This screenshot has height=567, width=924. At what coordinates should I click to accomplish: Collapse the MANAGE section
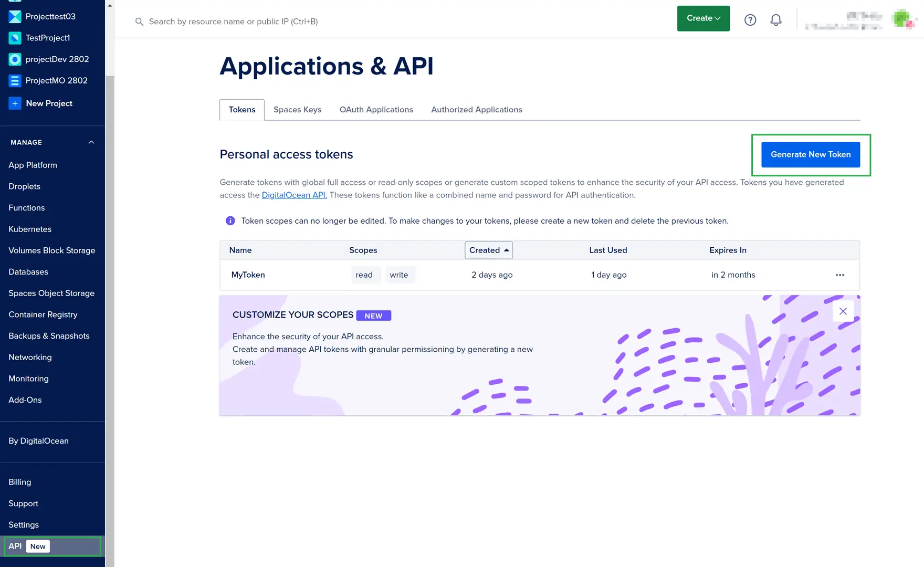click(x=91, y=142)
